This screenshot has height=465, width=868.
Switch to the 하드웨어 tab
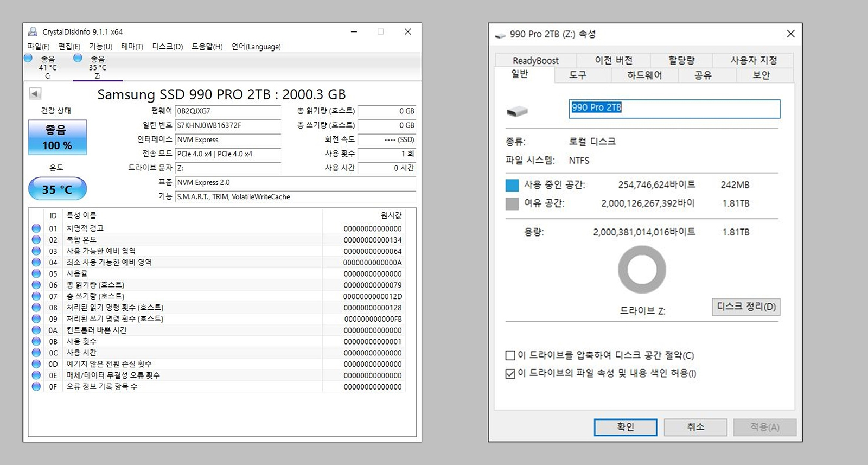click(644, 75)
